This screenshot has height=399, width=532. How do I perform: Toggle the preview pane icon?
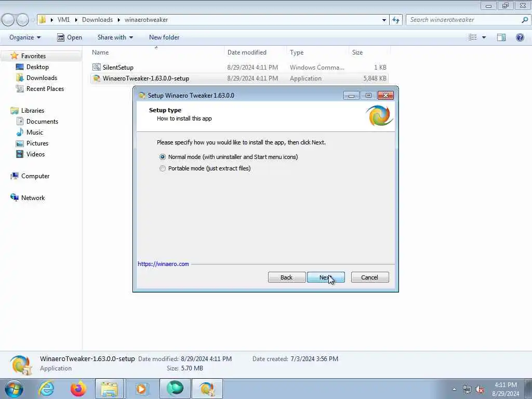coord(501,37)
